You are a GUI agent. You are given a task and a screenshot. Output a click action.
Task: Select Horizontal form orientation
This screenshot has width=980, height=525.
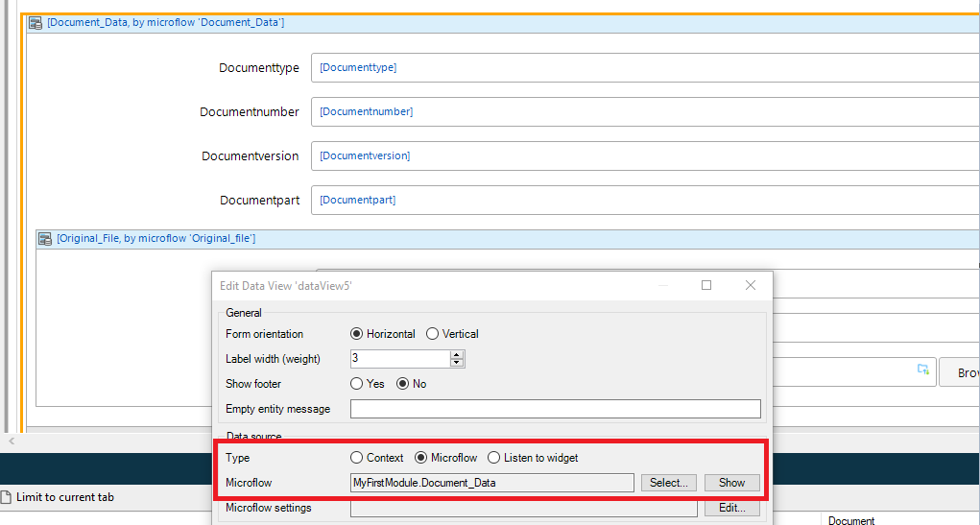[x=356, y=334]
